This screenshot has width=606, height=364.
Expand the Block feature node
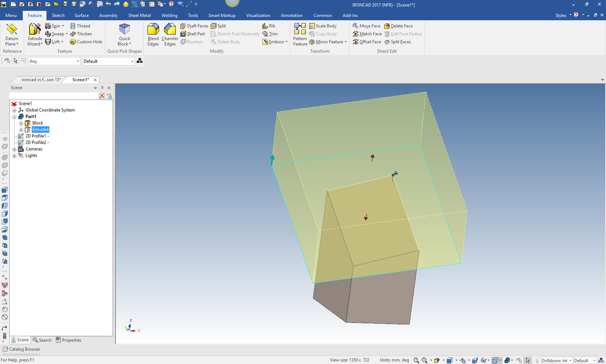21,123
